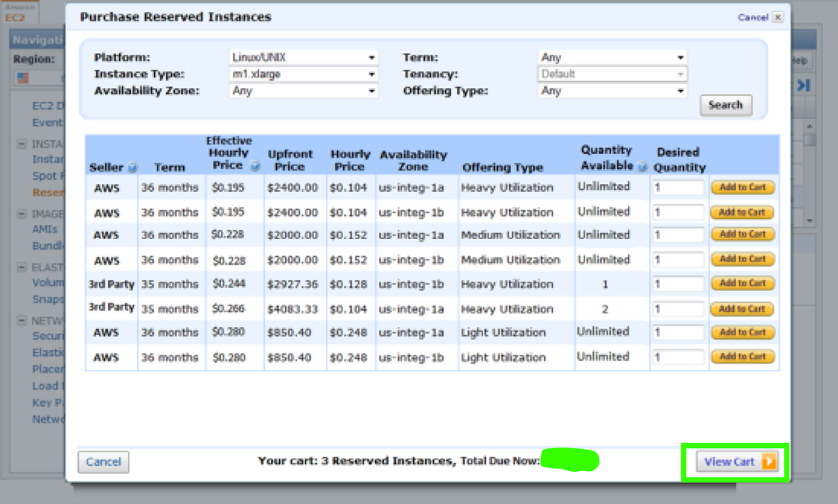Click the $2927.36 upfront price cell
The height and width of the screenshot is (504, 838).
pos(293,284)
